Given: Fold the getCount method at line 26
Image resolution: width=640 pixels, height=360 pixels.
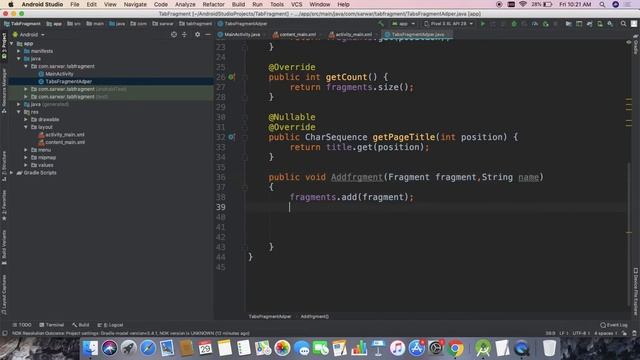Looking at the screenshot, I should tap(244, 77).
